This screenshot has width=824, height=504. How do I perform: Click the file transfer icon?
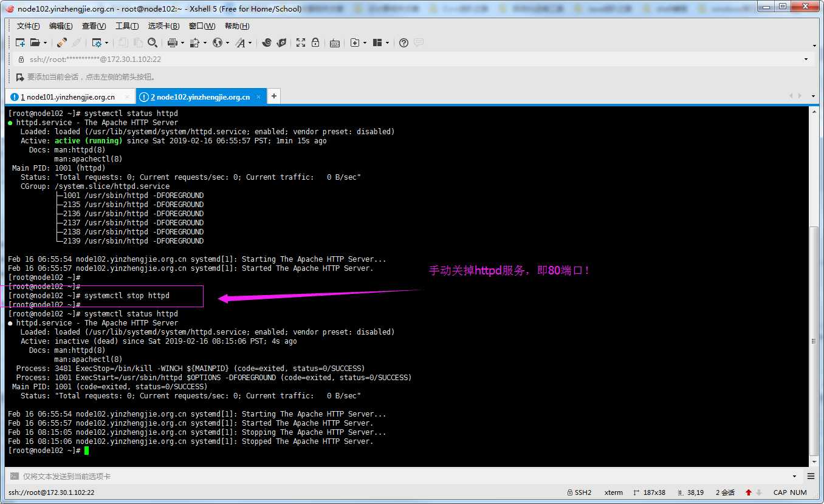(x=195, y=43)
